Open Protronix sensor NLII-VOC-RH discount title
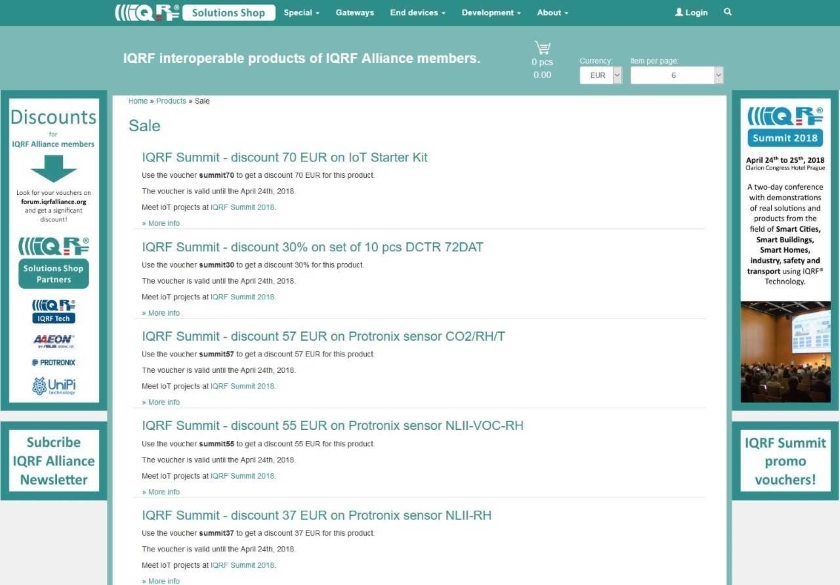This screenshot has width=840, height=585. click(333, 426)
